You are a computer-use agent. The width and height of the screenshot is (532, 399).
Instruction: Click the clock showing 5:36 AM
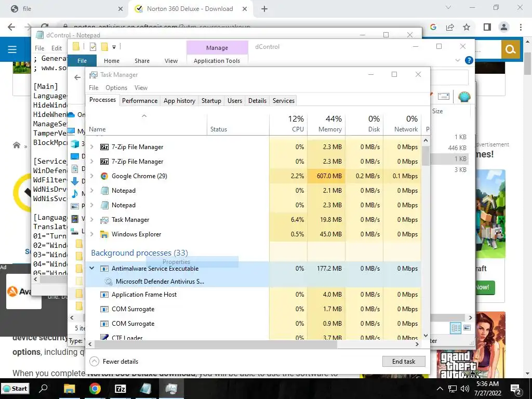click(x=487, y=384)
